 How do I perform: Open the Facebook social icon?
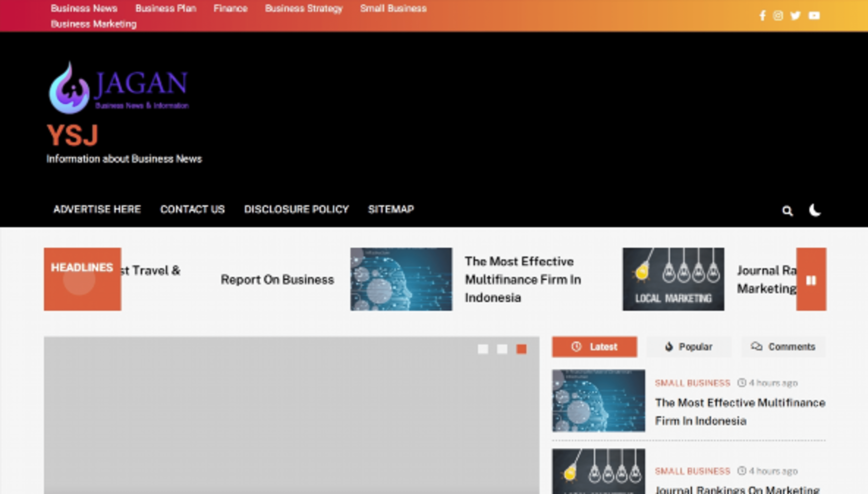762,16
